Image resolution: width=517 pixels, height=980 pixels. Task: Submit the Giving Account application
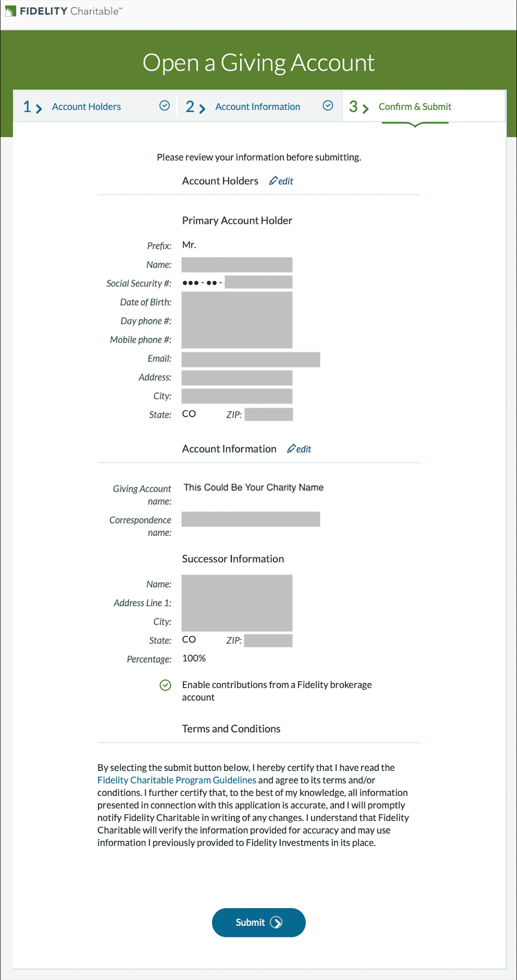pyautogui.click(x=258, y=922)
